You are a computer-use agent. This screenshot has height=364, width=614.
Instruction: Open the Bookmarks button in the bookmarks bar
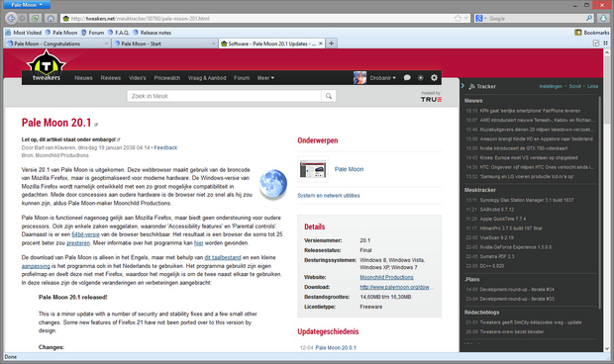click(x=591, y=33)
